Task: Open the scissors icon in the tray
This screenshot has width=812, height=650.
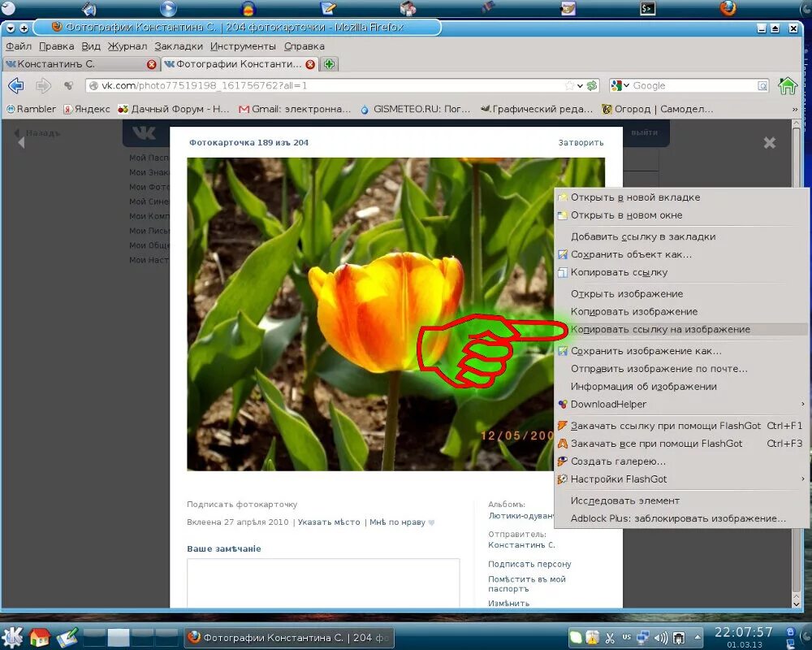Action: (610, 638)
